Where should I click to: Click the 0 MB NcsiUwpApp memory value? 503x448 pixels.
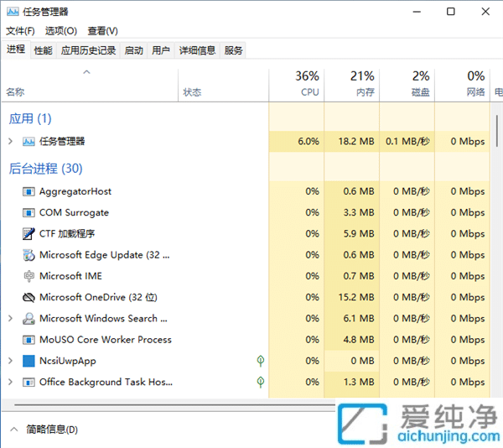362,361
